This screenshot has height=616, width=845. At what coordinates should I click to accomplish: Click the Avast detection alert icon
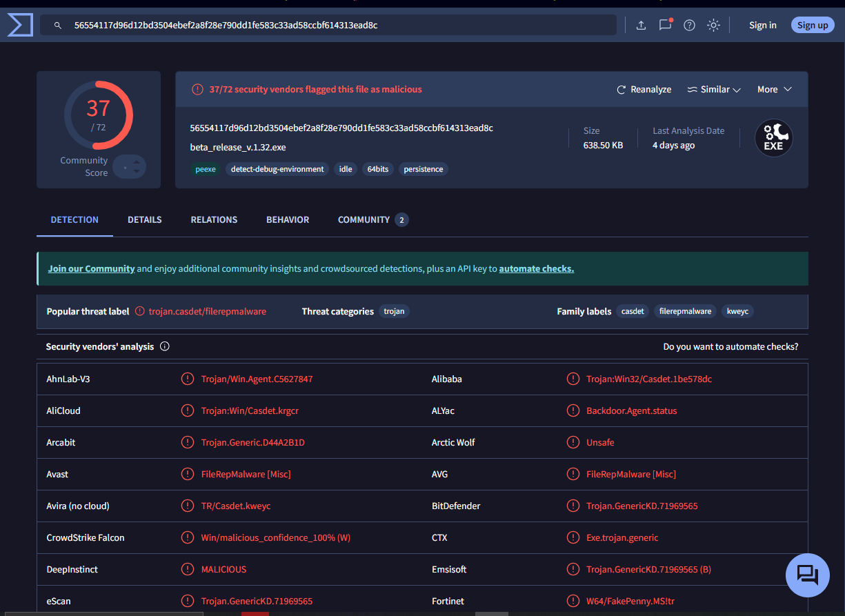click(x=187, y=474)
